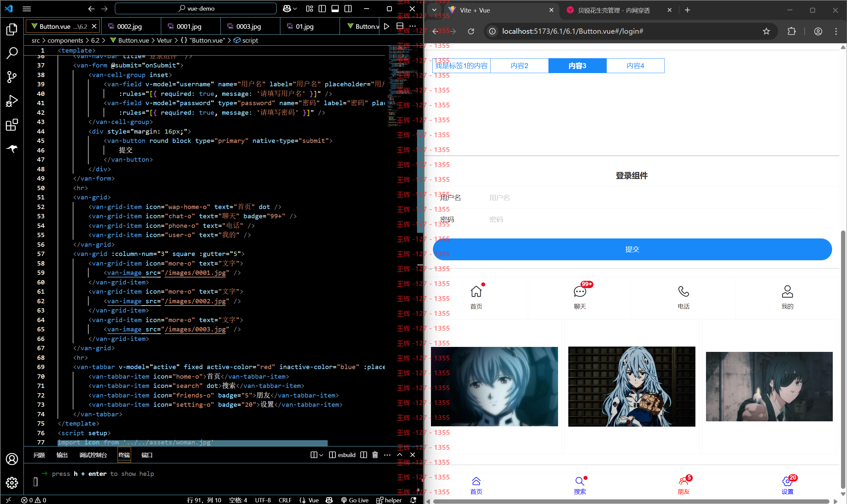Open the 输出 panel tab
847x504 pixels.
pos(62,455)
